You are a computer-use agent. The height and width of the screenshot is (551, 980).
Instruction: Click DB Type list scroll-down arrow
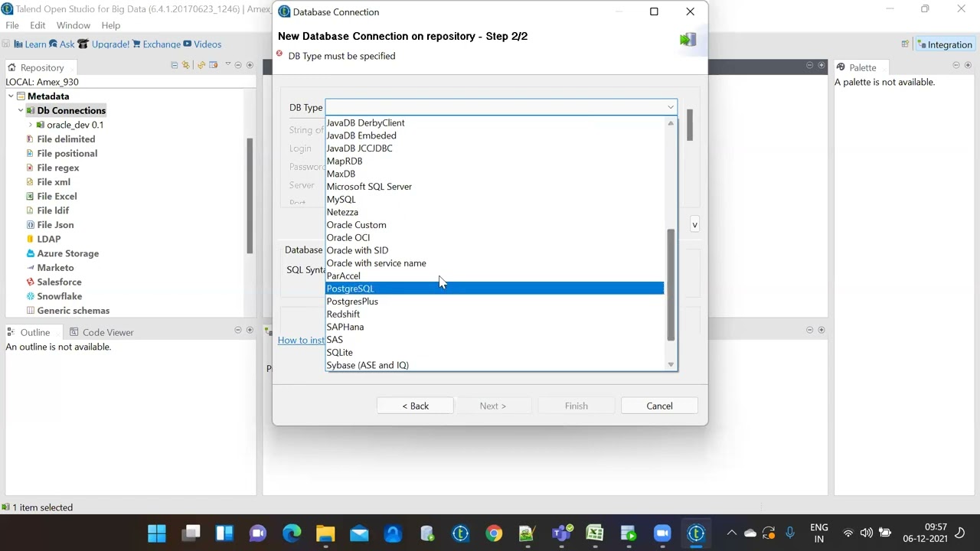pyautogui.click(x=671, y=365)
